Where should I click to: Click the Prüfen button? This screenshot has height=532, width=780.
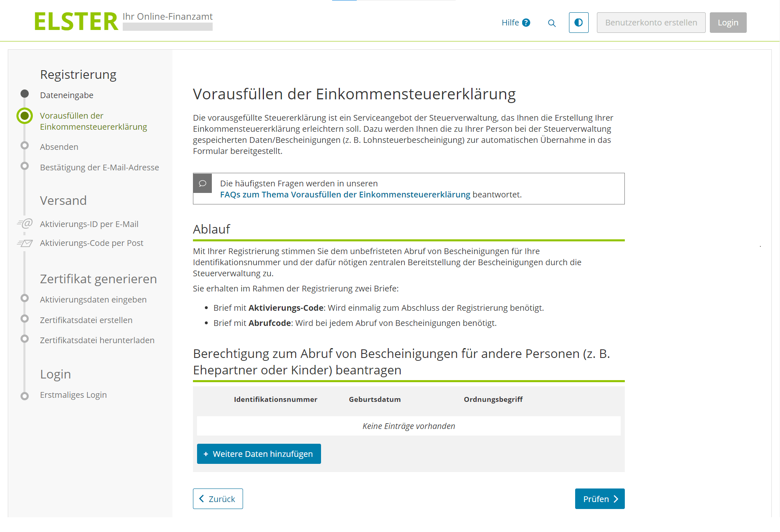(x=600, y=499)
